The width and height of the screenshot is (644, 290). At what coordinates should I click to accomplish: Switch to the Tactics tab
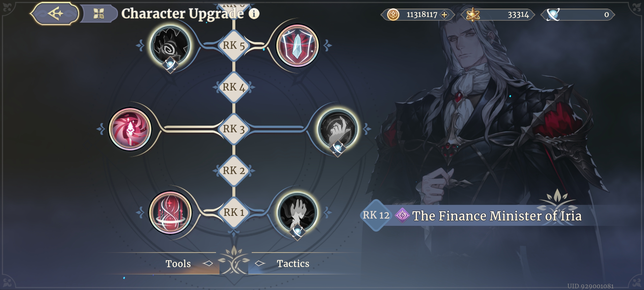pos(293,263)
